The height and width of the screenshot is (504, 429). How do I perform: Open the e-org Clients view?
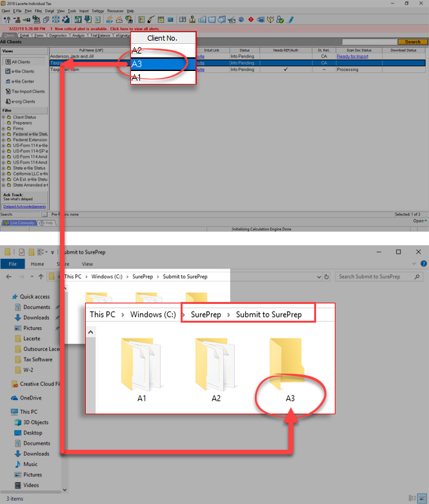point(20,101)
